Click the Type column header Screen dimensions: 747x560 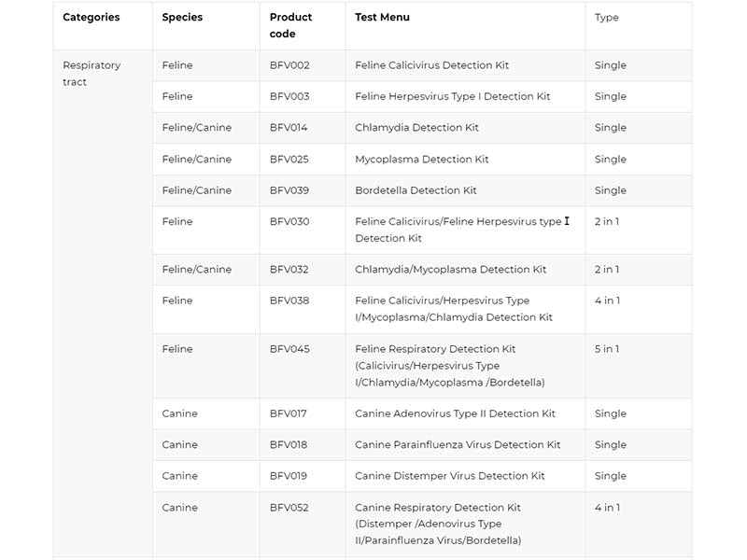[x=607, y=18]
